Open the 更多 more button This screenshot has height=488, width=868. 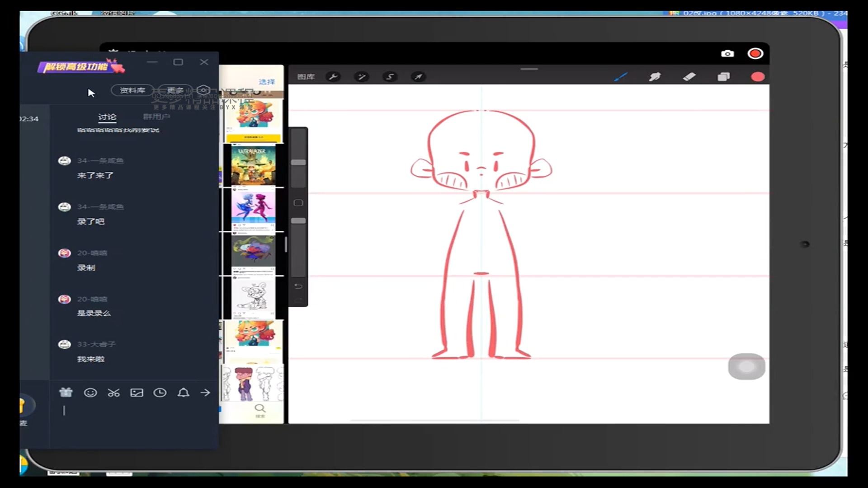tap(175, 90)
